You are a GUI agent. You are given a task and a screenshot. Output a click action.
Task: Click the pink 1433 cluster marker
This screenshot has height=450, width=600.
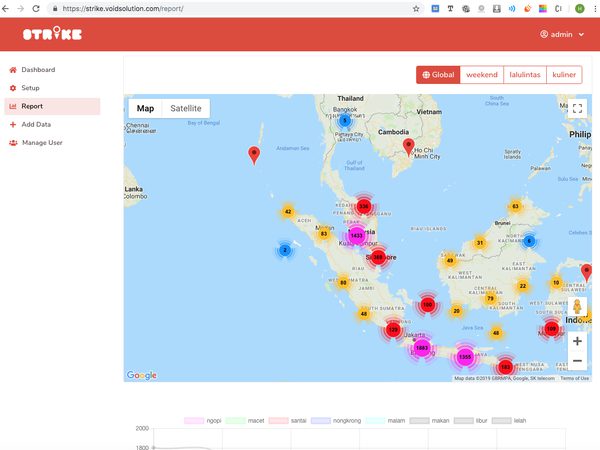coord(356,235)
